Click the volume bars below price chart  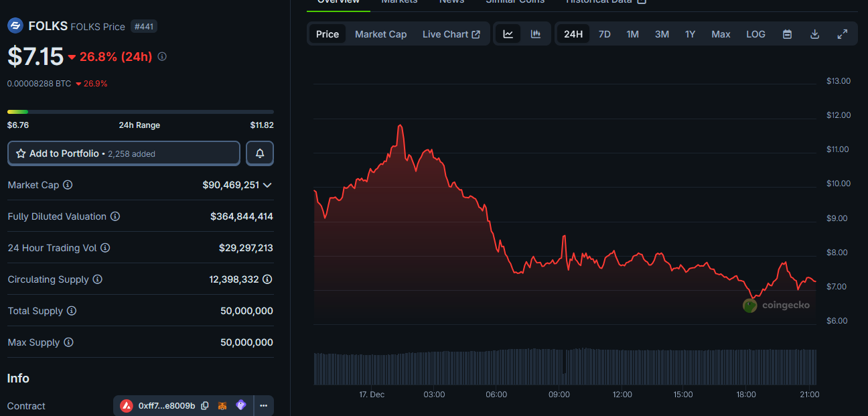pos(566,366)
